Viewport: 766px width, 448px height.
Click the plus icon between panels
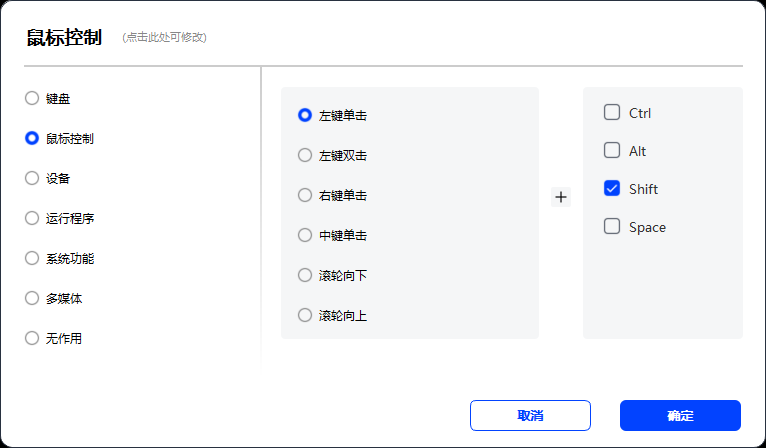point(561,197)
